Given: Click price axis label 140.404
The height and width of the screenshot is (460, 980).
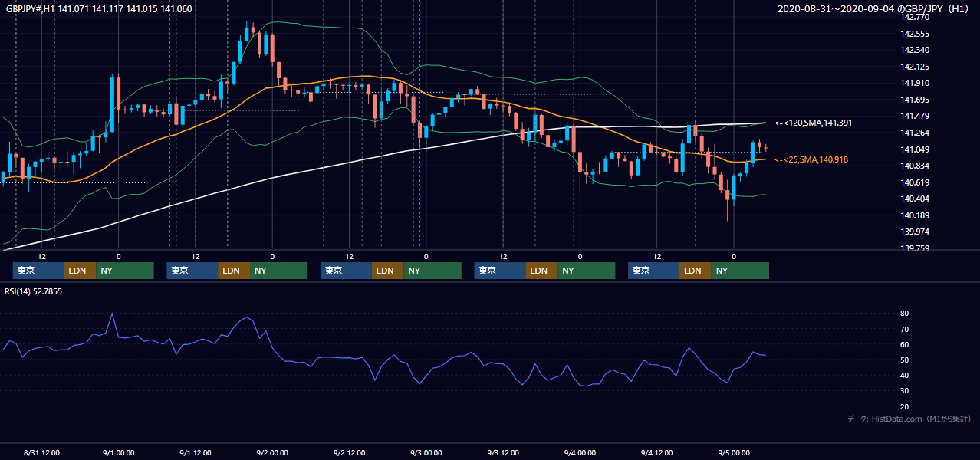Looking at the screenshot, I should 916,199.
